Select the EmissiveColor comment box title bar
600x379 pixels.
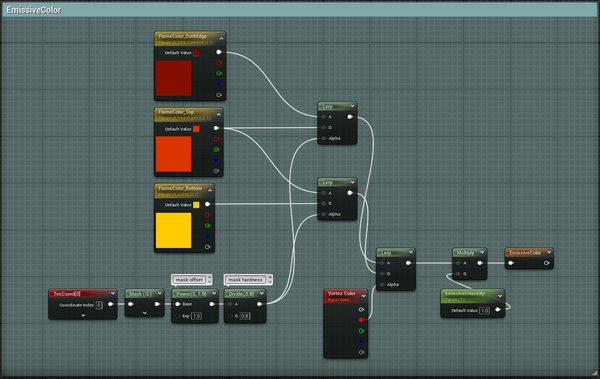click(x=300, y=10)
